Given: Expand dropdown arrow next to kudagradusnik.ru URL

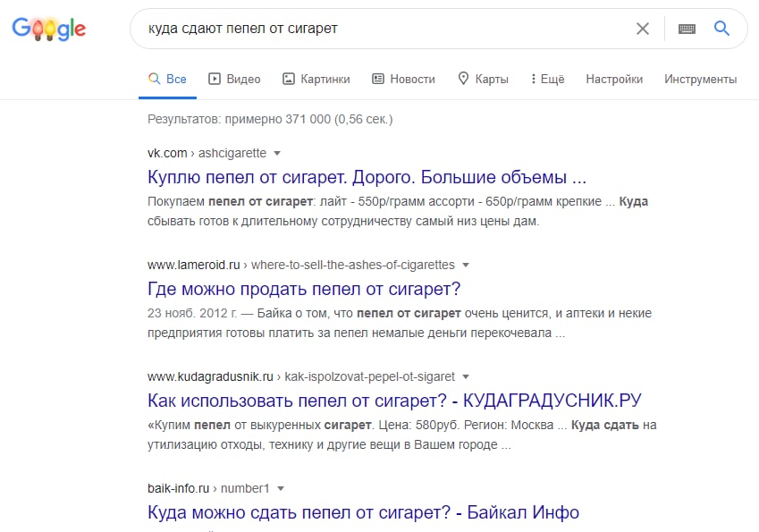Looking at the screenshot, I should (x=466, y=376).
